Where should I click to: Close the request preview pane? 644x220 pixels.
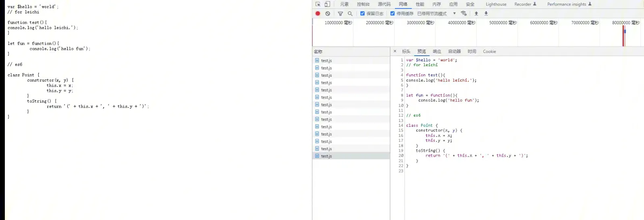[x=395, y=51]
